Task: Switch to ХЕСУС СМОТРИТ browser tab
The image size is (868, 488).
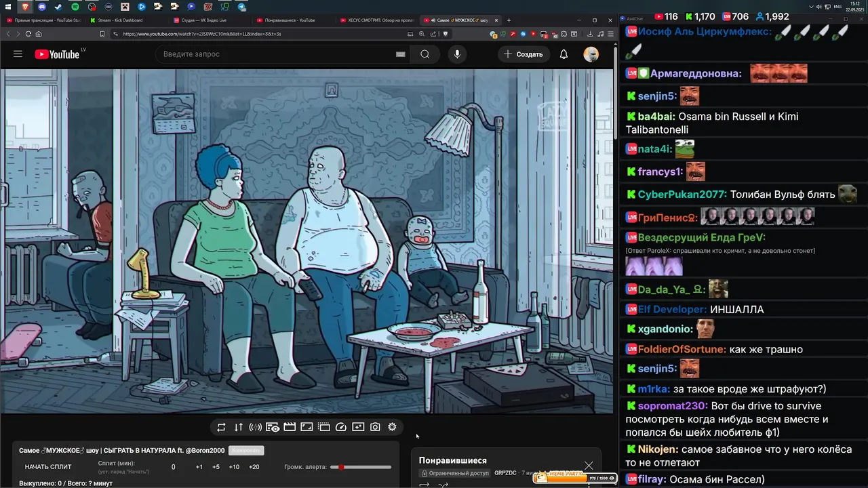Action: (376, 20)
